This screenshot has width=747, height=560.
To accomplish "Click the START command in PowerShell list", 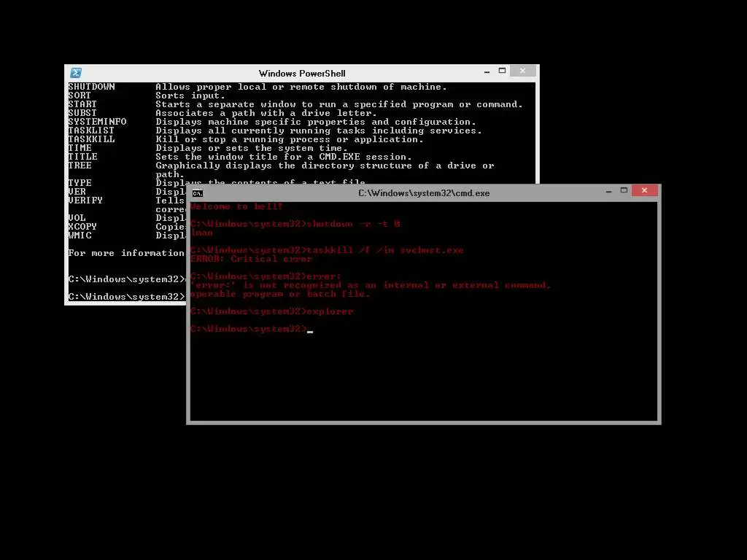I will tap(82, 104).
